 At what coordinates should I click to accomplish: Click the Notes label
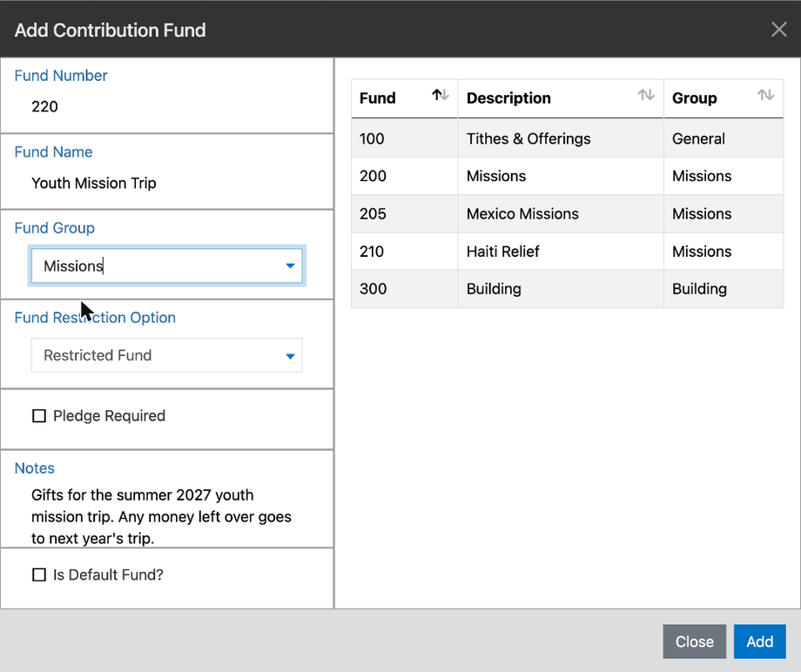(x=35, y=468)
